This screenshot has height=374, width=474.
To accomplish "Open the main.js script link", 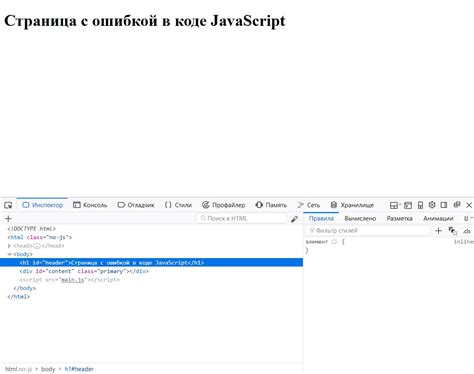I will 72,280.
